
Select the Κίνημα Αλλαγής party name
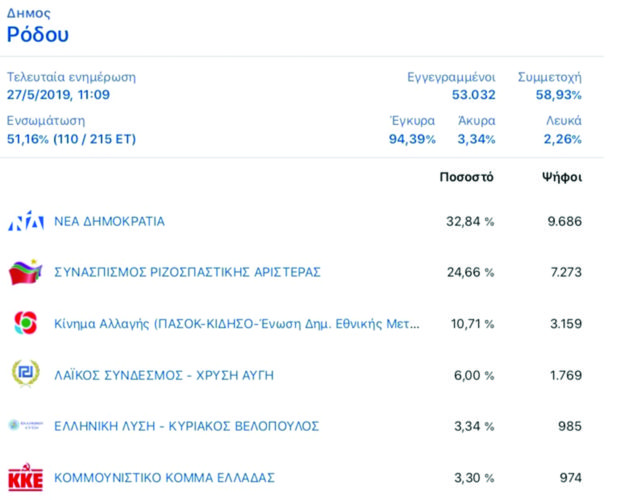tap(236, 324)
